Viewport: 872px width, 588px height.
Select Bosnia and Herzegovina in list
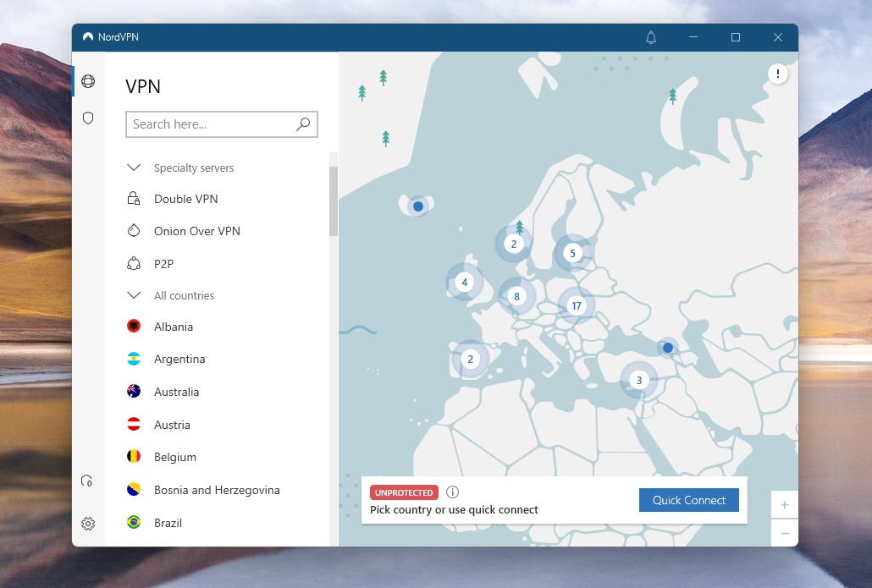217,490
